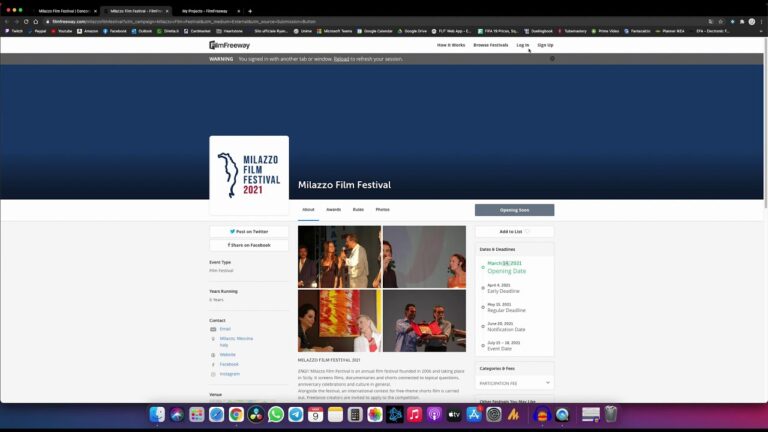The image size is (768, 432).
Task: Open WhatsApp from the dock
Action: pyautogui.click(x=275, y=414)
